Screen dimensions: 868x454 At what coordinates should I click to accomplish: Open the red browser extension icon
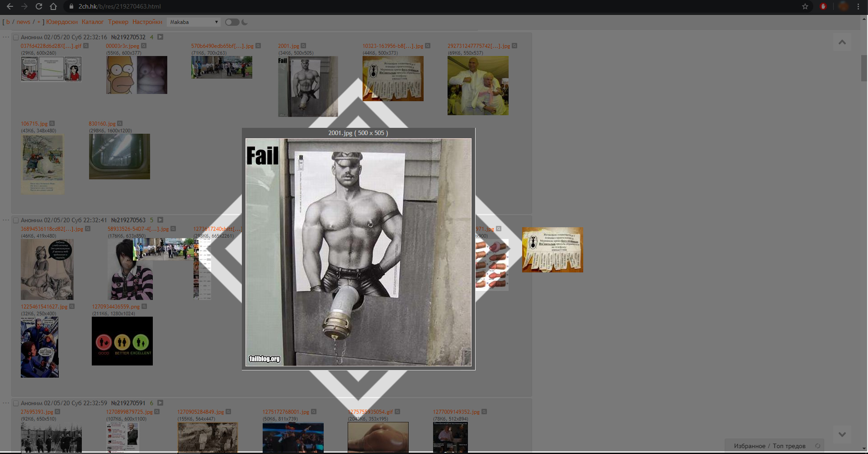[x=823, y=6]
